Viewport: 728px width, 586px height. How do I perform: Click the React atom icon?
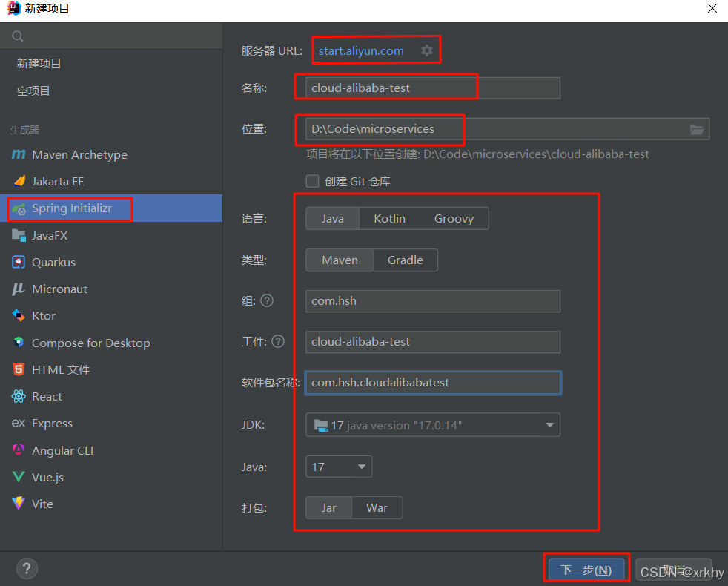(x=19, y=396)
